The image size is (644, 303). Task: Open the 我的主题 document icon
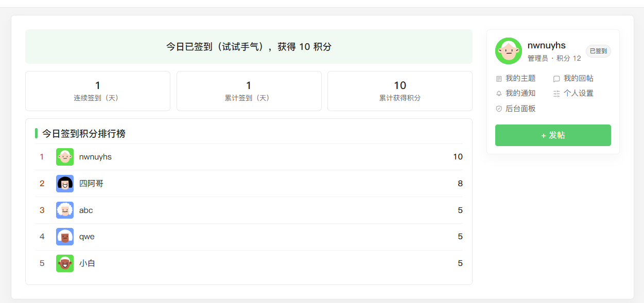(x=498, y=79)
